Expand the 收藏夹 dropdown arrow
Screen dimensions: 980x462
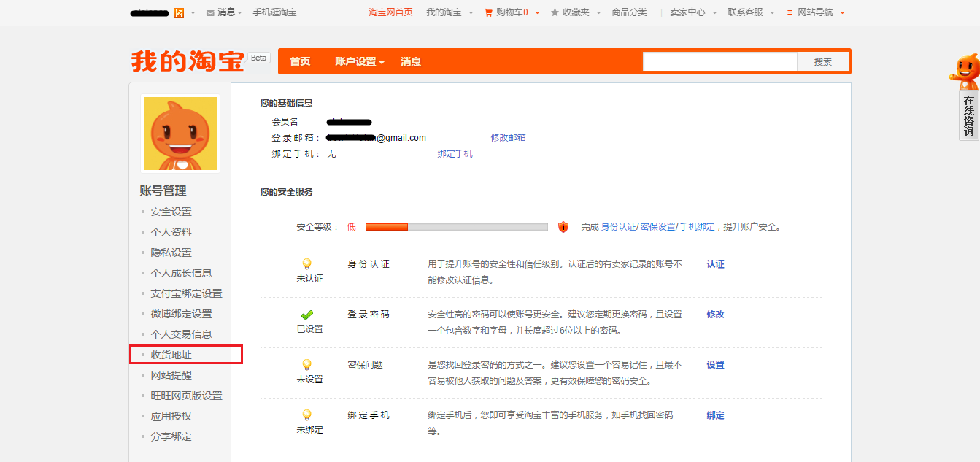click(598, 13)
